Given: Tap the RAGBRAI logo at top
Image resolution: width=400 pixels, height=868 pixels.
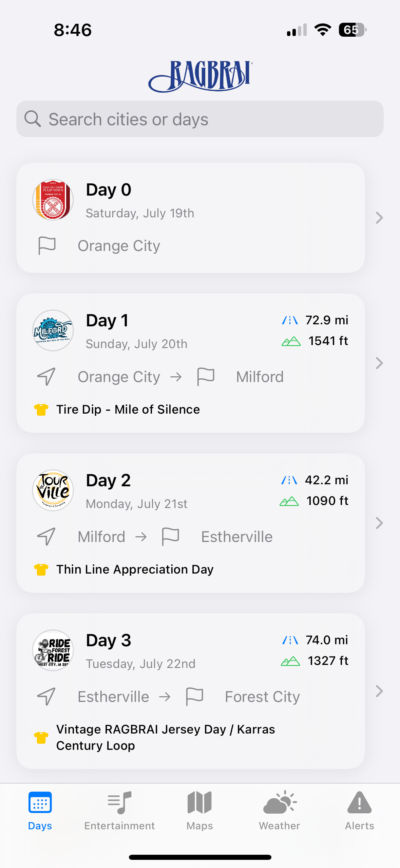Looking at the screenshot, I should pos(200,76).
